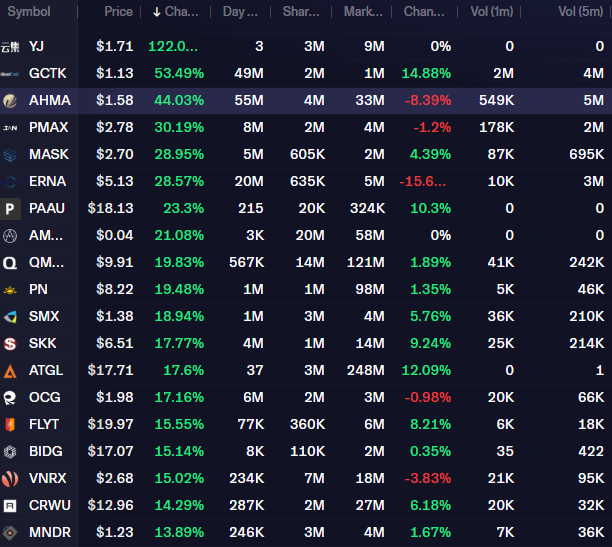Image resolution: width=612 pixels, height=547 pixels.
Task: Click the PN sun logo icon
Action: point(10,290)
